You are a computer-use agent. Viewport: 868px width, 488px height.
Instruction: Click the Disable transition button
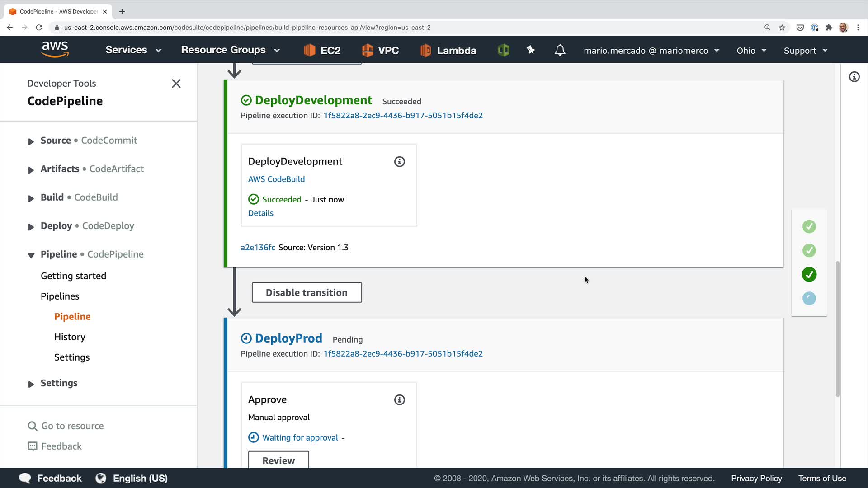pos(307,293)
